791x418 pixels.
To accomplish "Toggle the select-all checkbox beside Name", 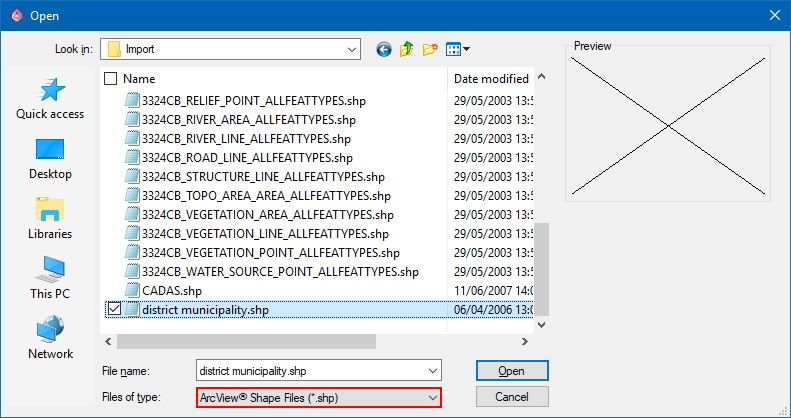I will point(111,78).
